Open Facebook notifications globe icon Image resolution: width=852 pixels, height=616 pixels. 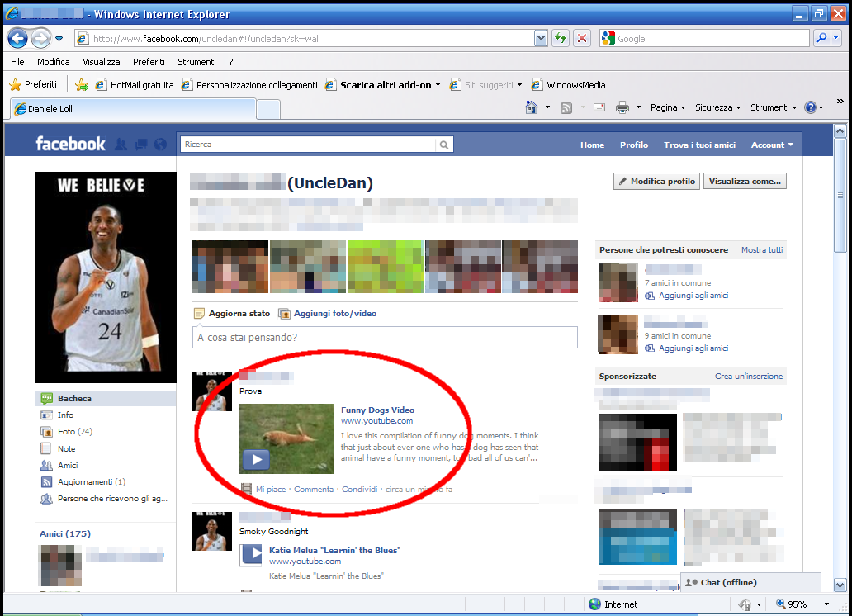tap(160, 144)
